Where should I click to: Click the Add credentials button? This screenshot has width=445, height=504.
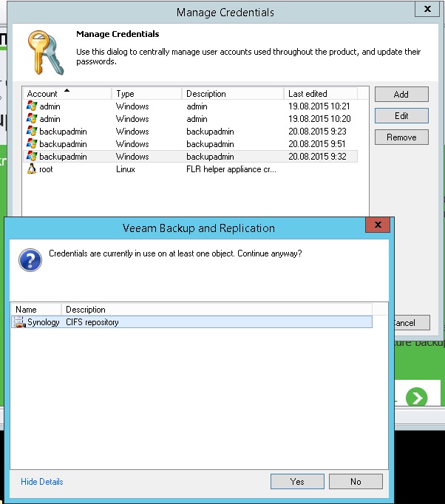[401, 94]
